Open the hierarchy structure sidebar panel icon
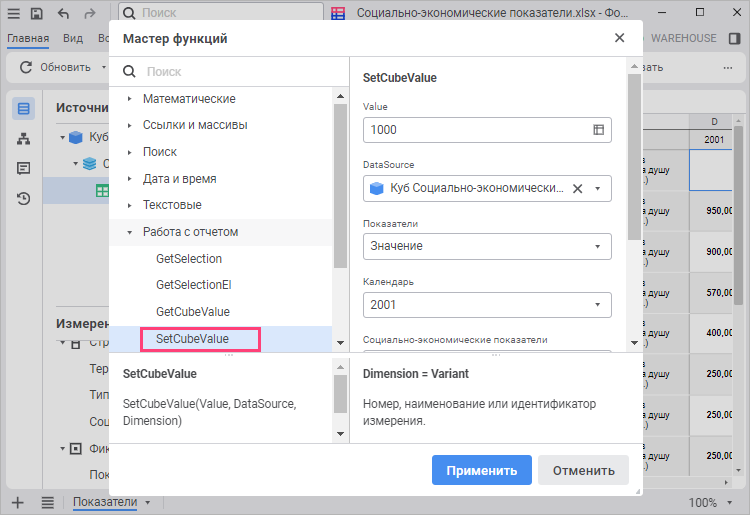This screenshot has width=750, height=515. [24, 138]
